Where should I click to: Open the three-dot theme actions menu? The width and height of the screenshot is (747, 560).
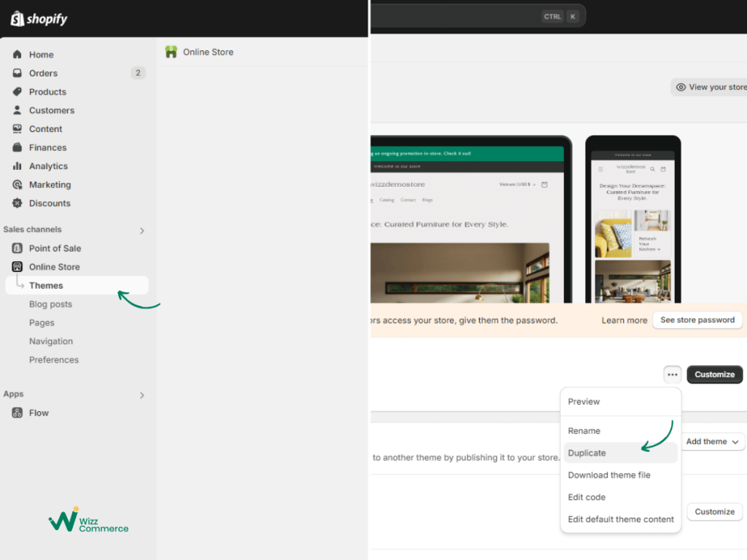click(x=672, y=374)
